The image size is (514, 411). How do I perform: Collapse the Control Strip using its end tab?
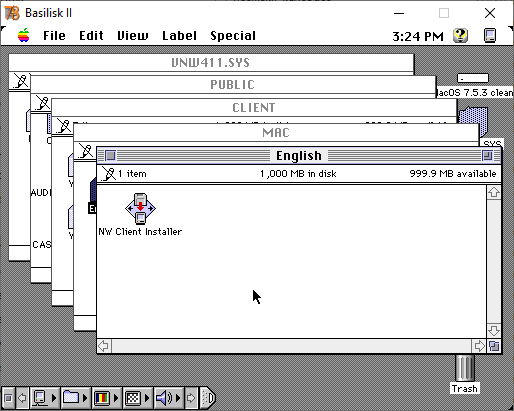pyautogui.click(x=208, y=398)
